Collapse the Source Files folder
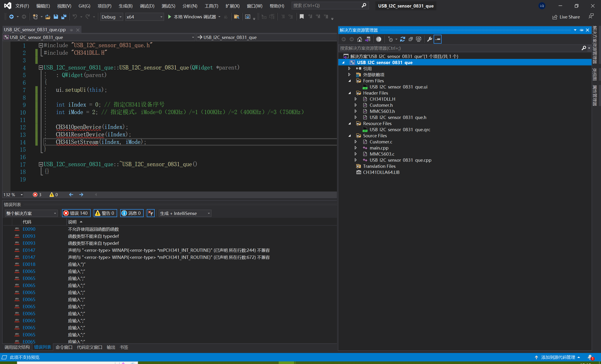The width and height of the screenshot is (601, 364). [x=350, y=136]
